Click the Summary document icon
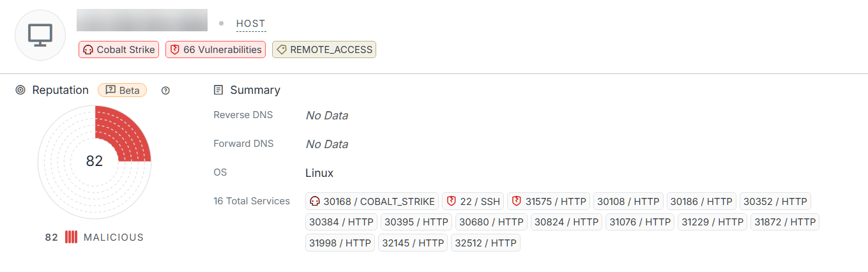Screen dimensions: 868x272 (218, 90)
